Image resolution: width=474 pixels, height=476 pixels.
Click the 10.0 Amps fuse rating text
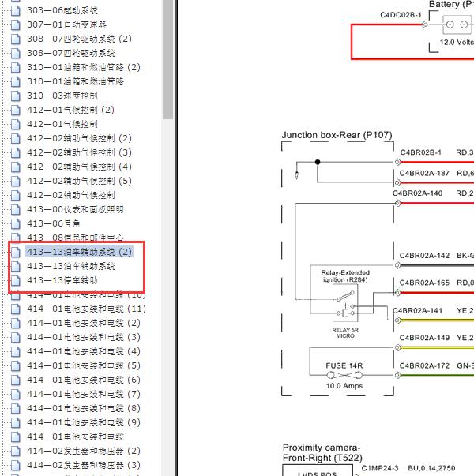coord(344,386)
